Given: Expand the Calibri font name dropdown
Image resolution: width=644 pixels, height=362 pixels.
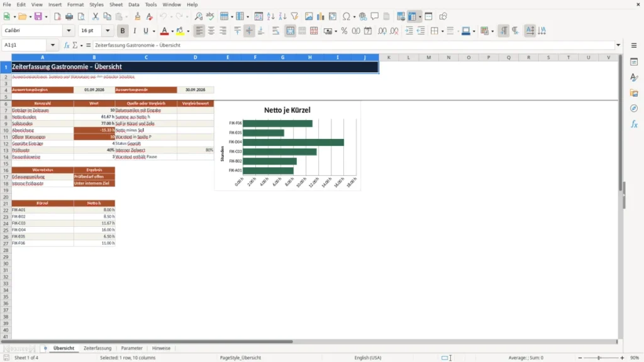Looking at the screenshot, I should [69, 30].
